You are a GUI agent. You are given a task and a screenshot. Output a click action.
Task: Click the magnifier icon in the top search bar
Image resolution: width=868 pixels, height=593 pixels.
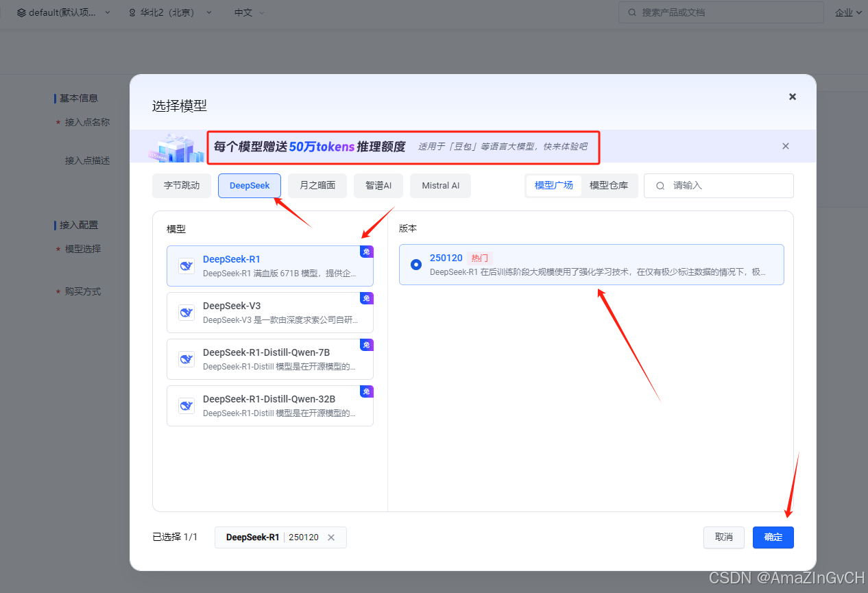point(631,12)
